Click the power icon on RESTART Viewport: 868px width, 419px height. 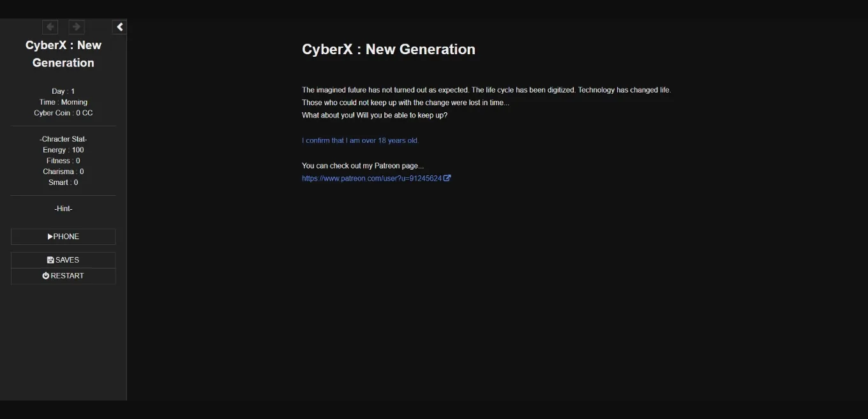point(45,276)
